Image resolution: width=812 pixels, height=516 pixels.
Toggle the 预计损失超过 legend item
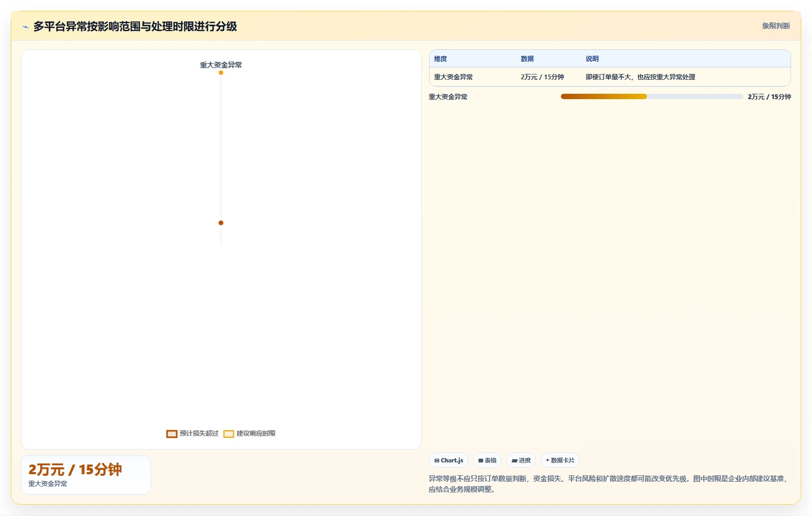click(x=192, y=433)
